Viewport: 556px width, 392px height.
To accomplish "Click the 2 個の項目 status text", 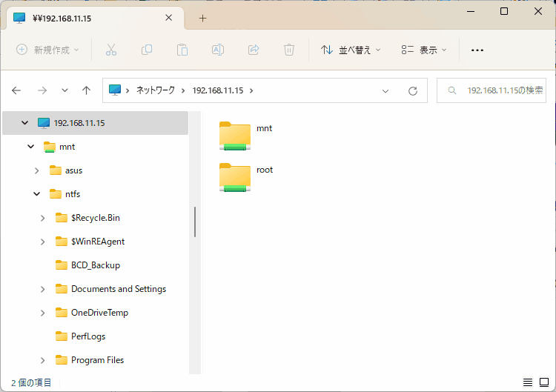I will (x=31, y=383).
